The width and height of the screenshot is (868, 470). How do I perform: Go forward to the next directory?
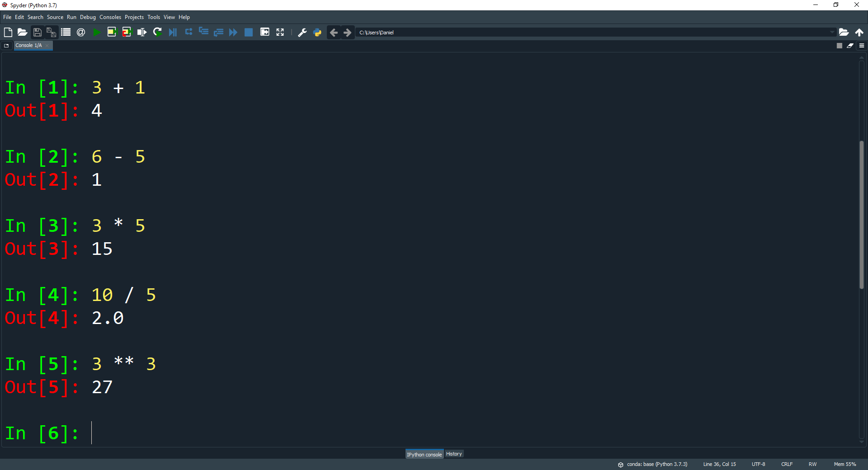coord(347,33)
